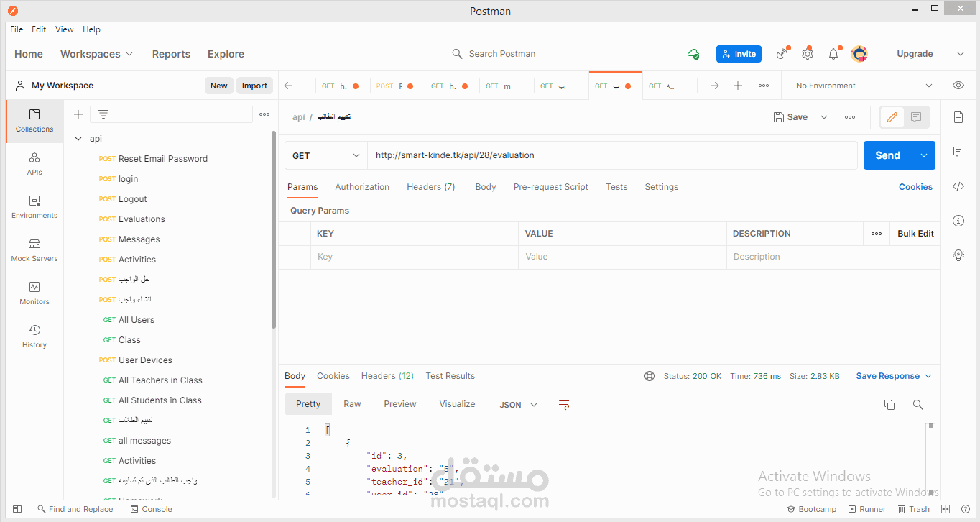The height and width of the screenshot is (522, 980).
Task: Click the blue Send button
Action: (888, 155)
